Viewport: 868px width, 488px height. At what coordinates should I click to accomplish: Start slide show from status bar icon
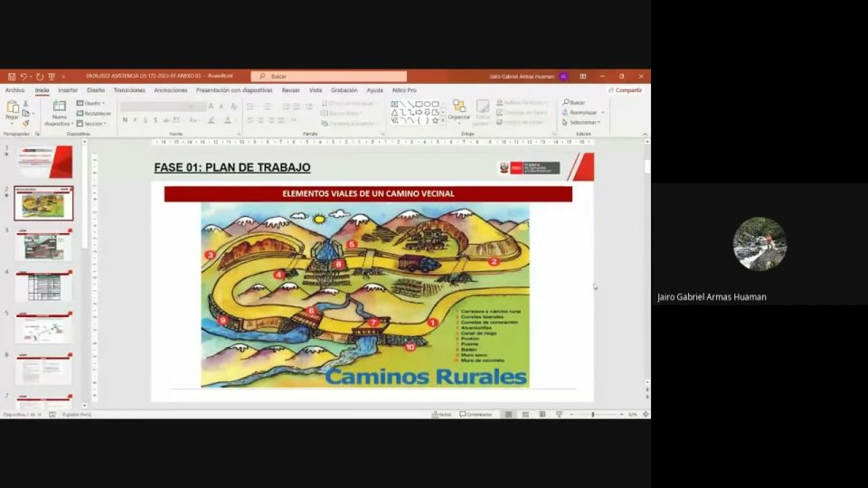click(557, 414)
